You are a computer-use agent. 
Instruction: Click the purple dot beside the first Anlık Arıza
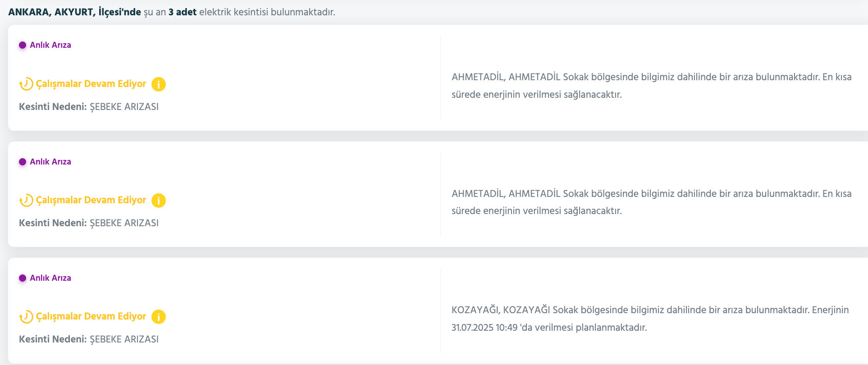point(22,45)
